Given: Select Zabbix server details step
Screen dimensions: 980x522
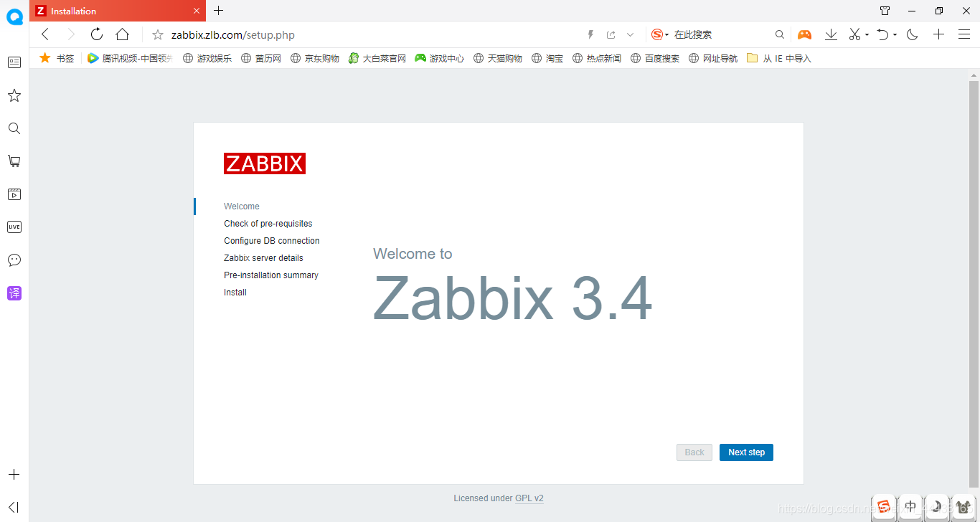Looking at the screenshot, I should pos(263,258).
